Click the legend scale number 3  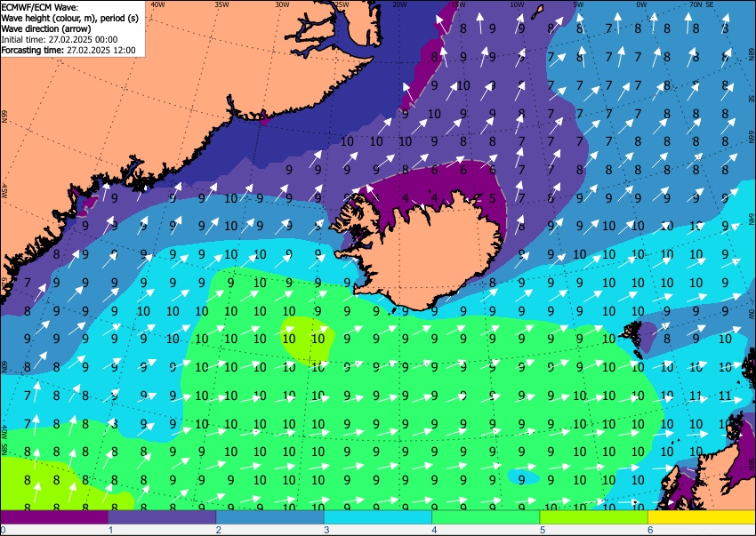(326, 530)
